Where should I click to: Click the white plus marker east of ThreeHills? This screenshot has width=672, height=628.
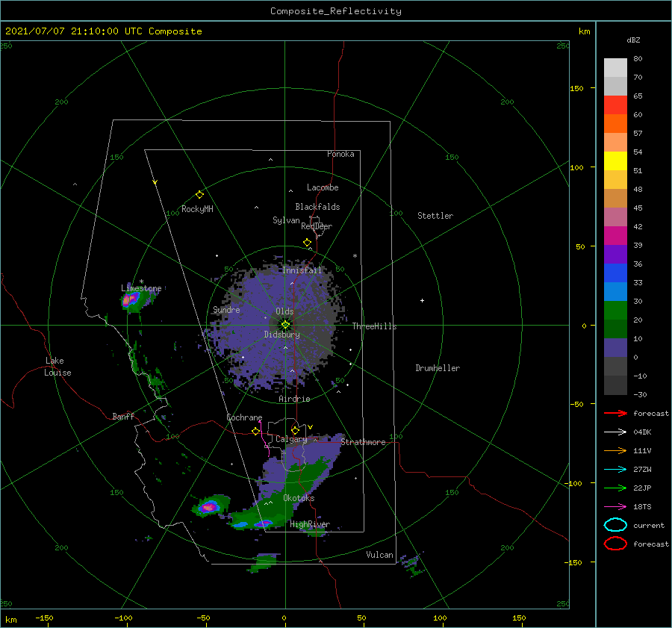pyautogui.click(x=422, y=300)
